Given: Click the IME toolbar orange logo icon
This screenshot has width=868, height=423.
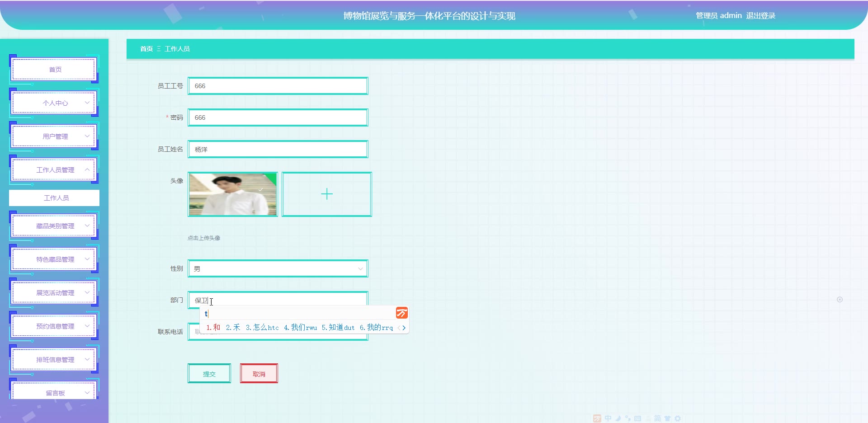Looking at the screenshot, I should point(597,418).
